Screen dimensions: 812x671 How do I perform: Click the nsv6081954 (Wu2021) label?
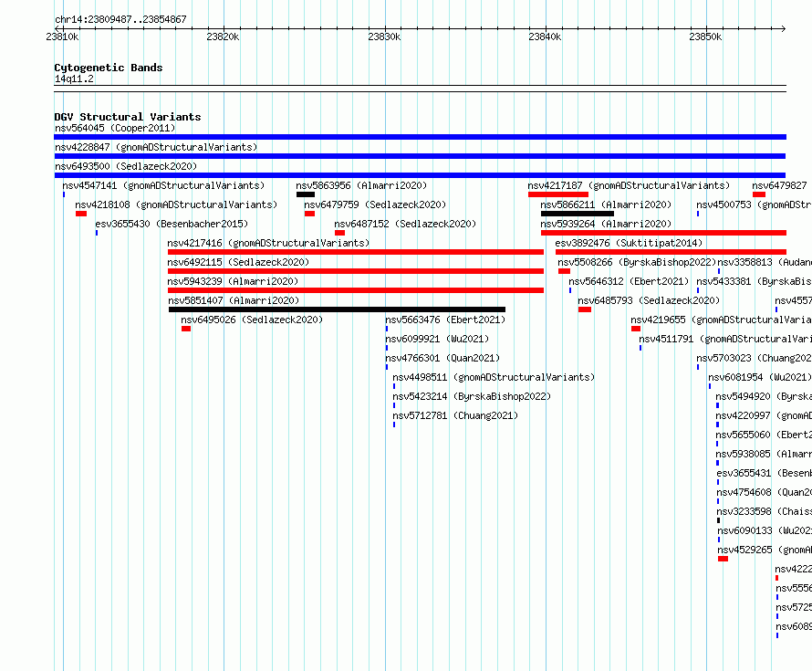click(x=760, y=377)
